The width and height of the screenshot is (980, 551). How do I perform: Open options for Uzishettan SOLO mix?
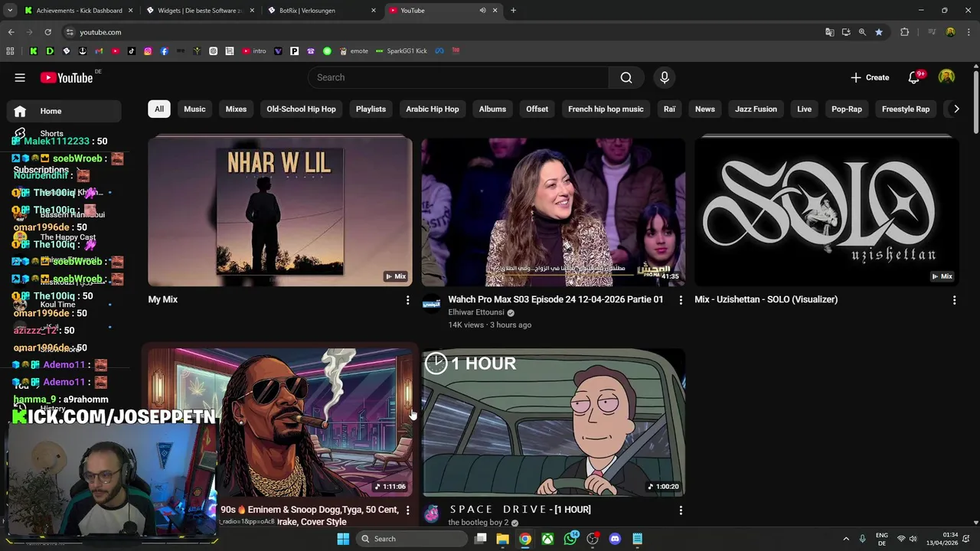tap(954, 301)
